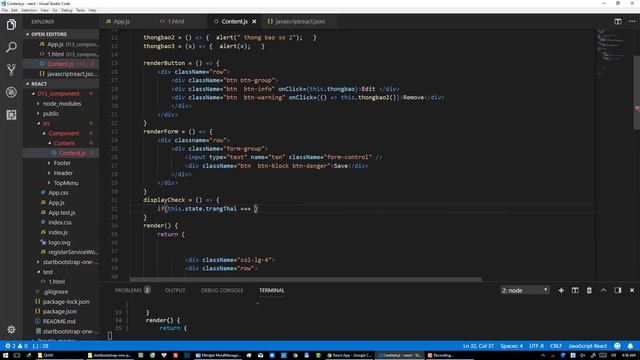640x360 pixels.
Task: Select terminal instance dropdown '2: node'
Action: 525,290
